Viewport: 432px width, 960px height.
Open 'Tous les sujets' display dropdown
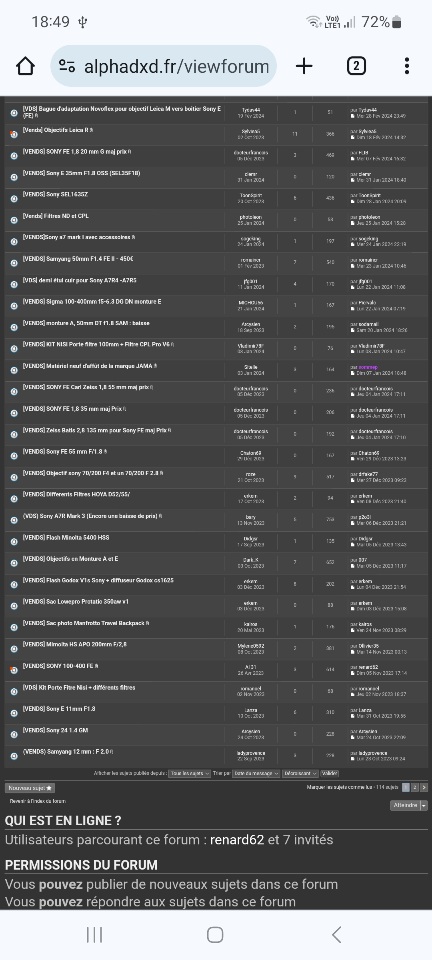click(190, 774)
